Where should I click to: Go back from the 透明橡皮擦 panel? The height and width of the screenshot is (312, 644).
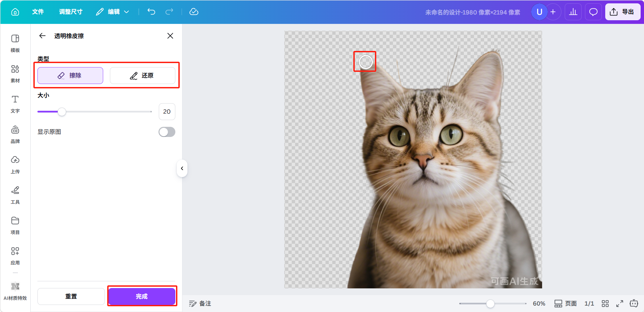[x=42, y=36]
